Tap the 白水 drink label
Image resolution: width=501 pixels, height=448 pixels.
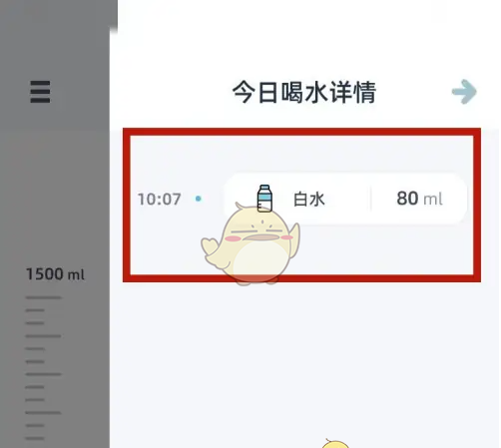tap(308, 200)
